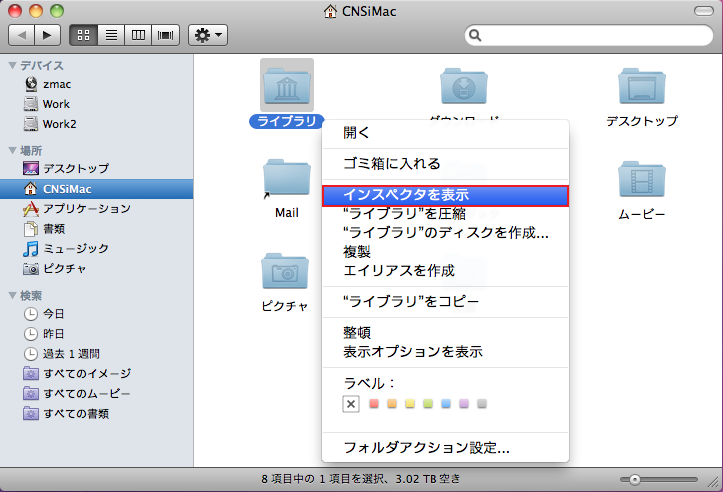Click フォルダアクション設定... menu entry
Viewport: 723px width, 492px height.
[x=426, y=447]
